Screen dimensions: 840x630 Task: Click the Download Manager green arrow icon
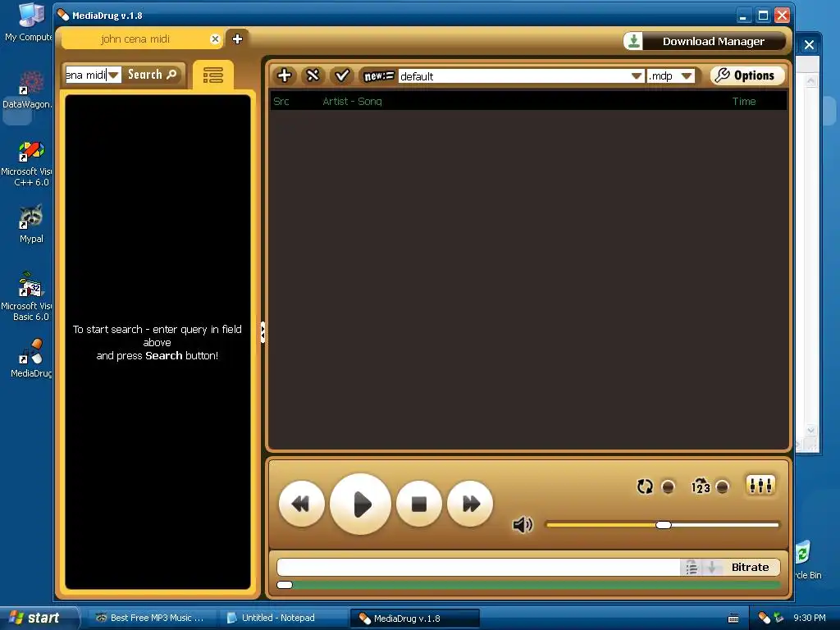[633, 41]
